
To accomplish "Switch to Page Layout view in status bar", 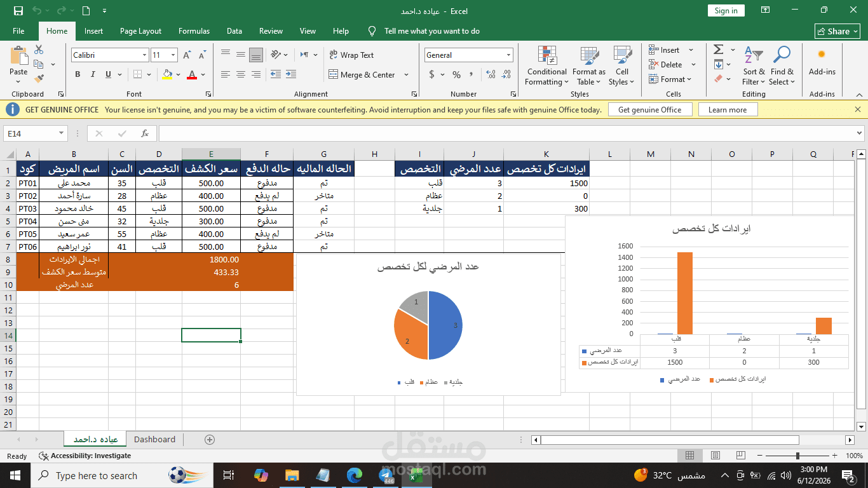I will [x=715, y=456].
